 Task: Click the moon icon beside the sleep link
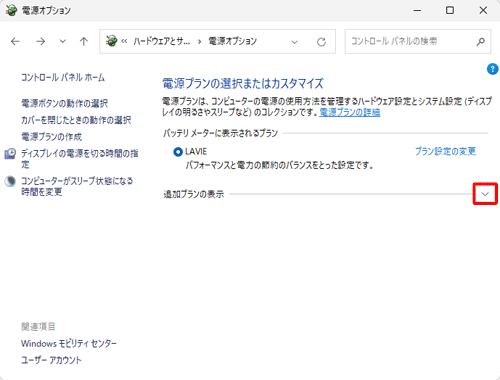point(10,181)
